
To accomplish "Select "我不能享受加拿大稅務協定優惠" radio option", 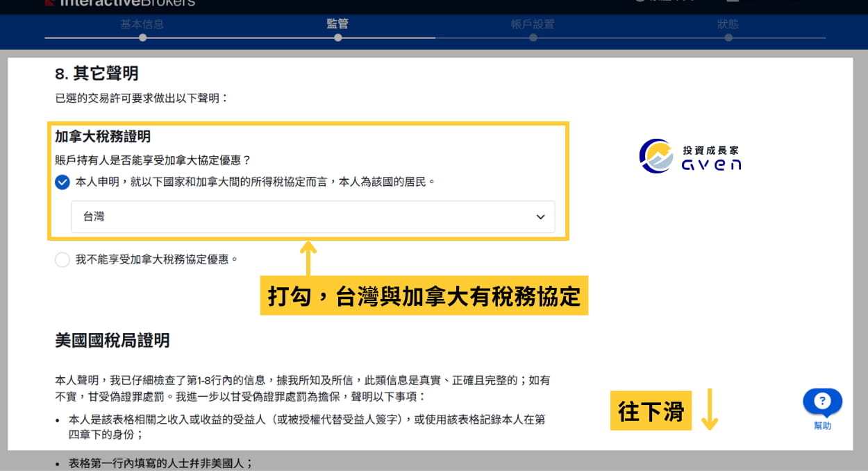I will [62, 259].
